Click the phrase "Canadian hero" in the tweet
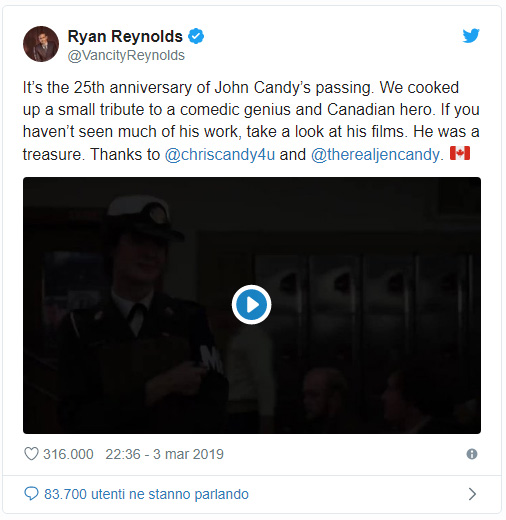 379,110
